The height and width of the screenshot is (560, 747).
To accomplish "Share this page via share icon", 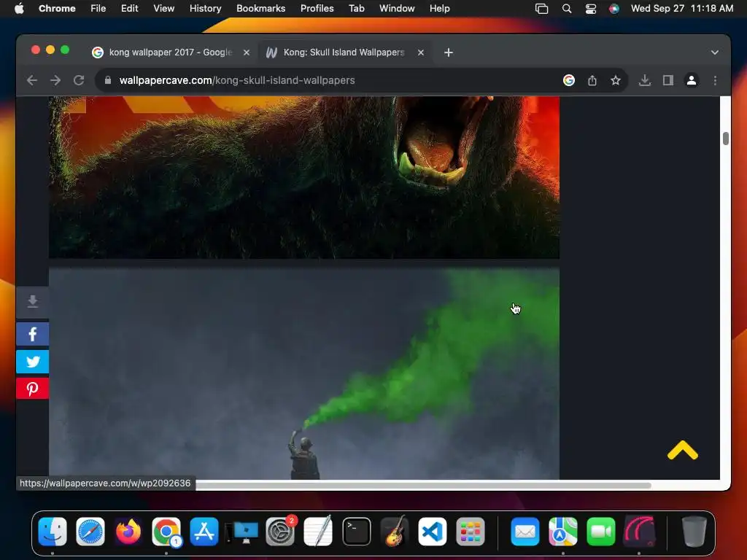I will tap(592, 80).
